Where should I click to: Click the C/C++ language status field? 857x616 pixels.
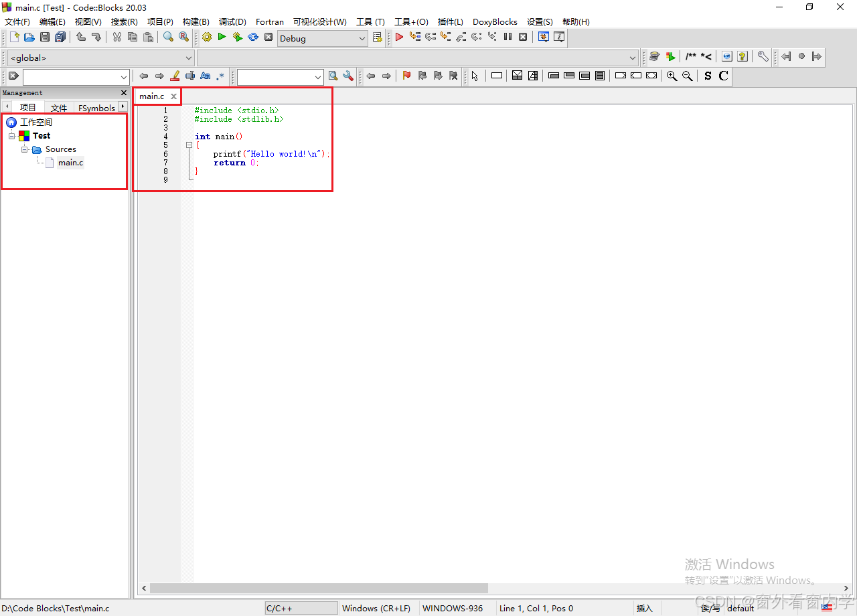click(x=301, y=608)
